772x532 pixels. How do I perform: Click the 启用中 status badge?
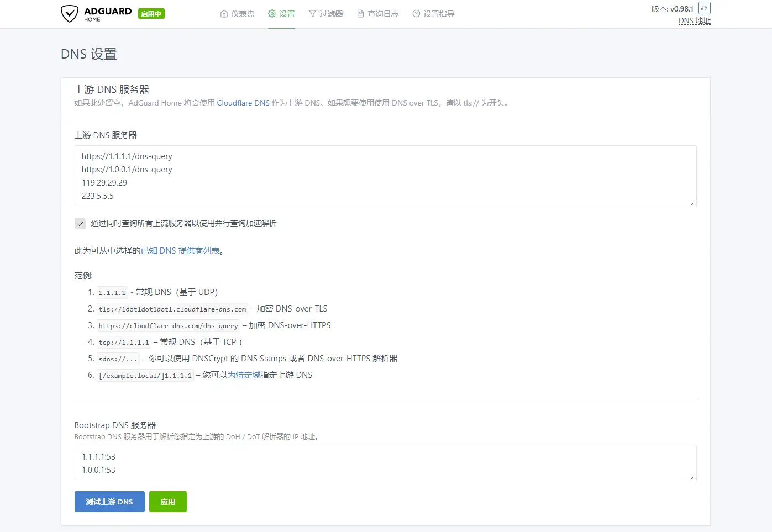[151, 14]
